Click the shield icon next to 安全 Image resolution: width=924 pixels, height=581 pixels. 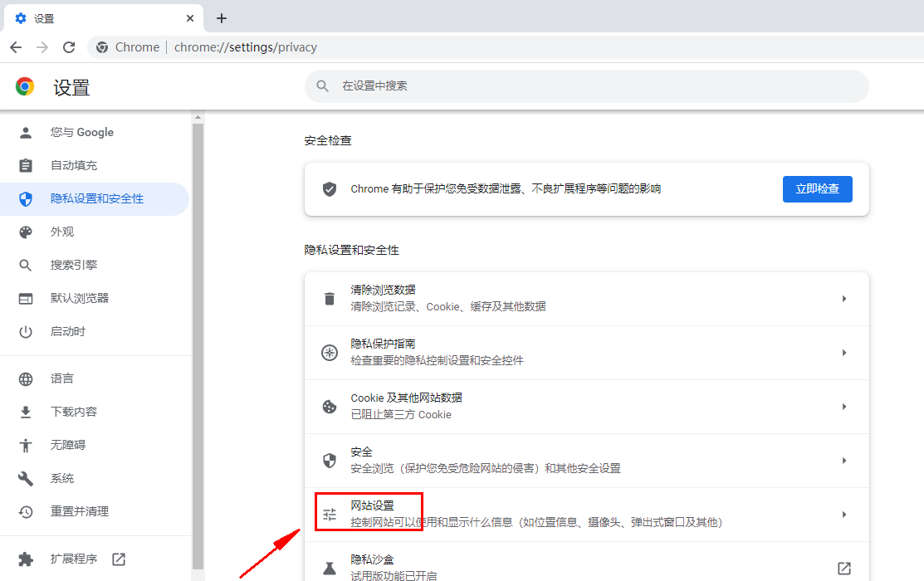[329, 460]
